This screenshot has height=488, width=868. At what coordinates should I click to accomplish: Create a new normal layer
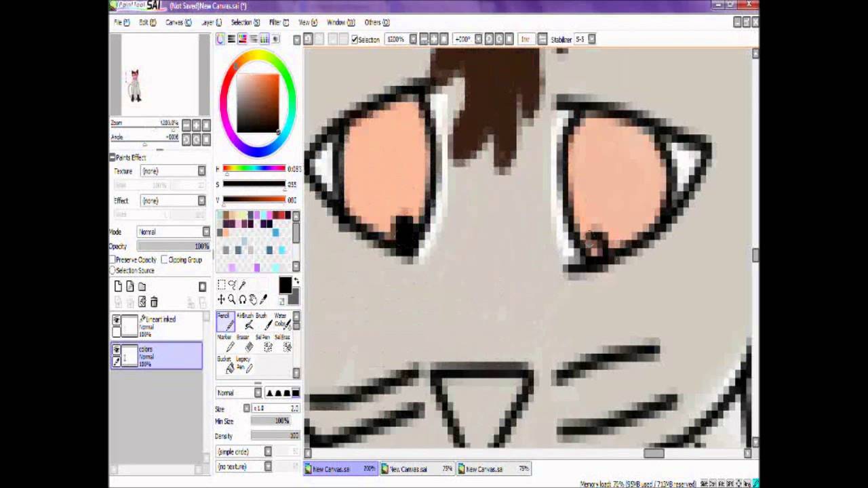pyautogui.click(x=118, y=287)
